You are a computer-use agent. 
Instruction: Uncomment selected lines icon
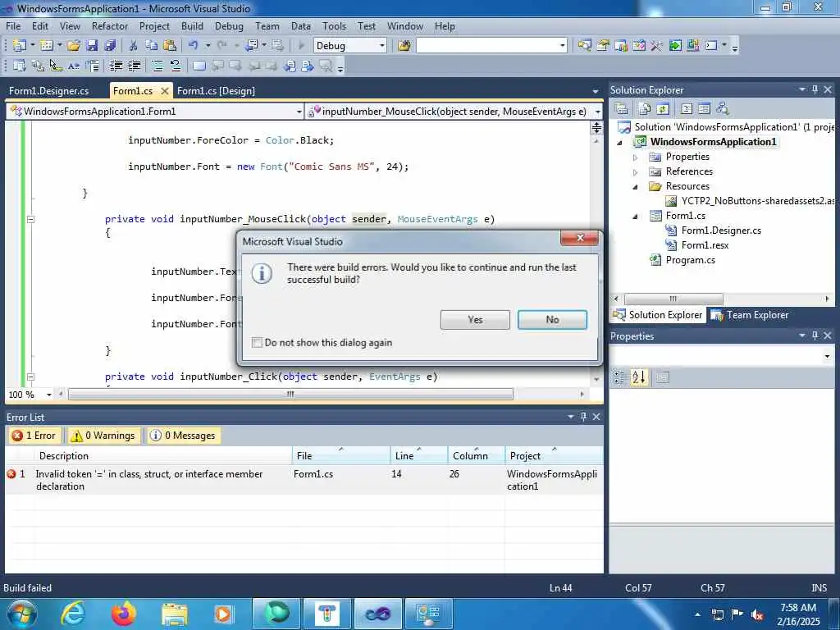pos(176,66)
